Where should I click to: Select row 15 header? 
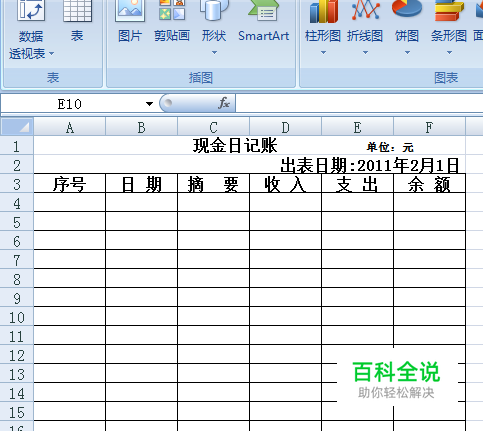(x=17, y=412)
